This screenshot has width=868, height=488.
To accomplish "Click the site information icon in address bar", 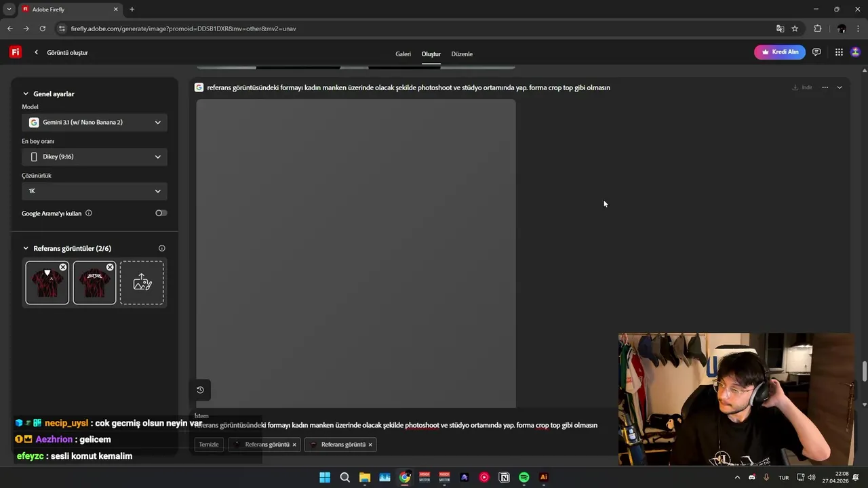I will click(x=62, y=28).
